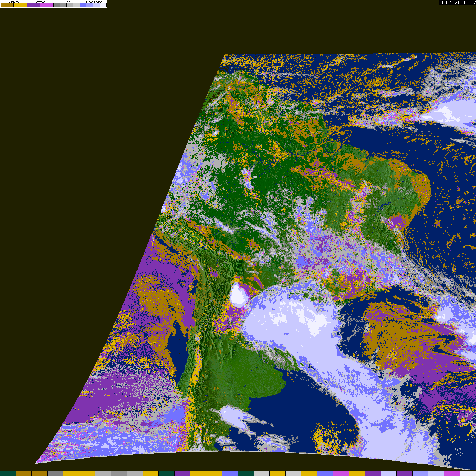Click the "Multicamadas" legend label
The width and height of the screenshot is (476, 476).
tap(93, 2)
